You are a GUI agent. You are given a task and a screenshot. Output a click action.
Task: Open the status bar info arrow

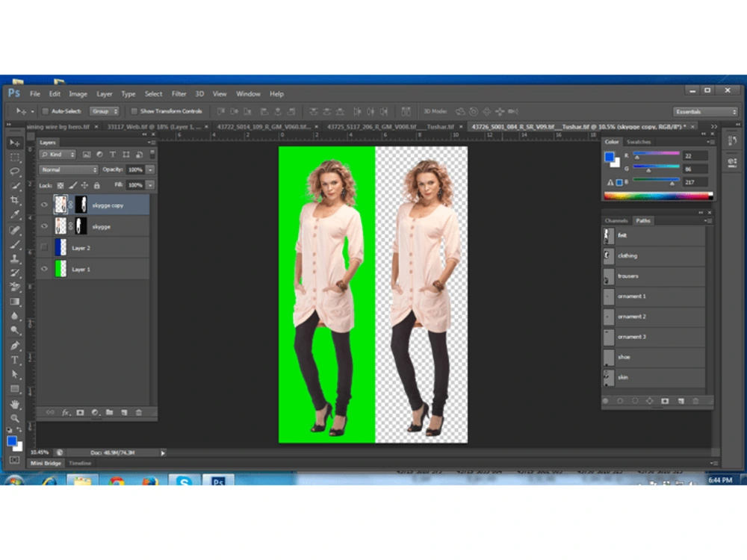coord(163,453)
